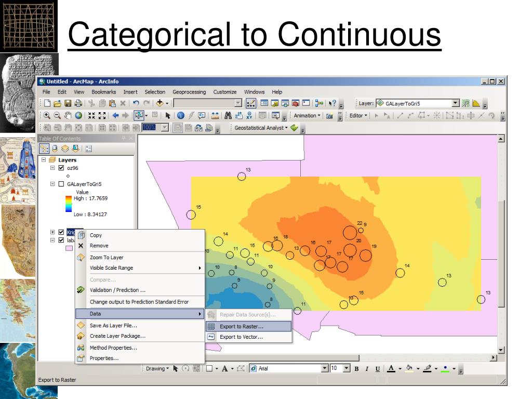Open the Animation dropdown menu
This screenshot has width=532, height=399.
307,115
